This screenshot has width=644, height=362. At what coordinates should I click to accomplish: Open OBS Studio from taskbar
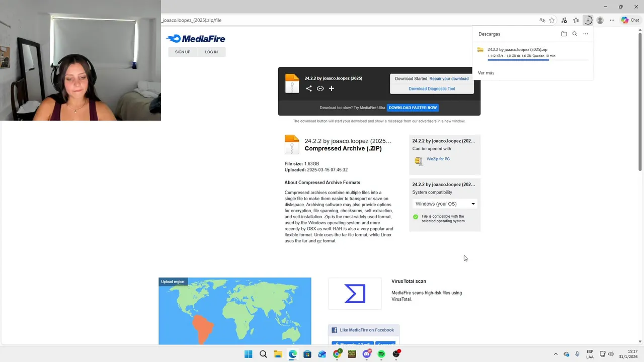(396, 354)
